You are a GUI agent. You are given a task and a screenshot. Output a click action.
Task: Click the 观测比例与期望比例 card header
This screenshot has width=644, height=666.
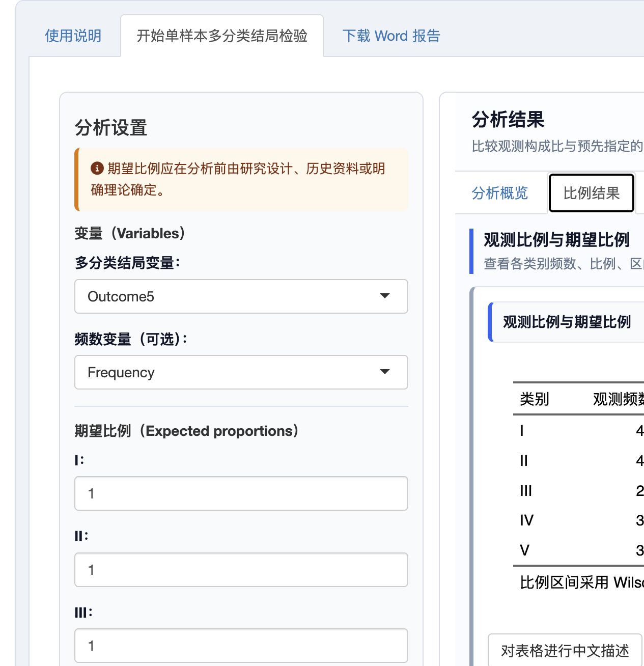pos(566,322)
